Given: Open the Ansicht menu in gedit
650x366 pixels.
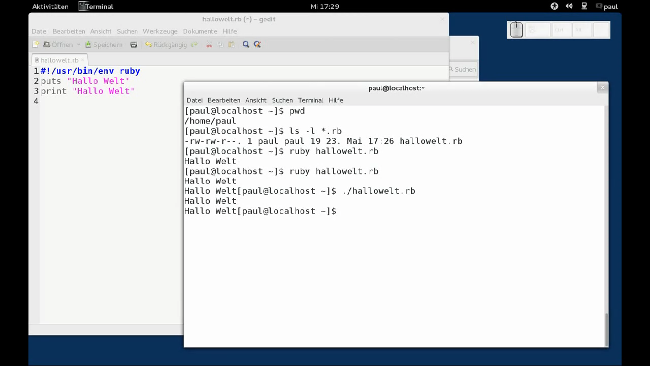Looking at the screenshot, I should click(101, 32).
